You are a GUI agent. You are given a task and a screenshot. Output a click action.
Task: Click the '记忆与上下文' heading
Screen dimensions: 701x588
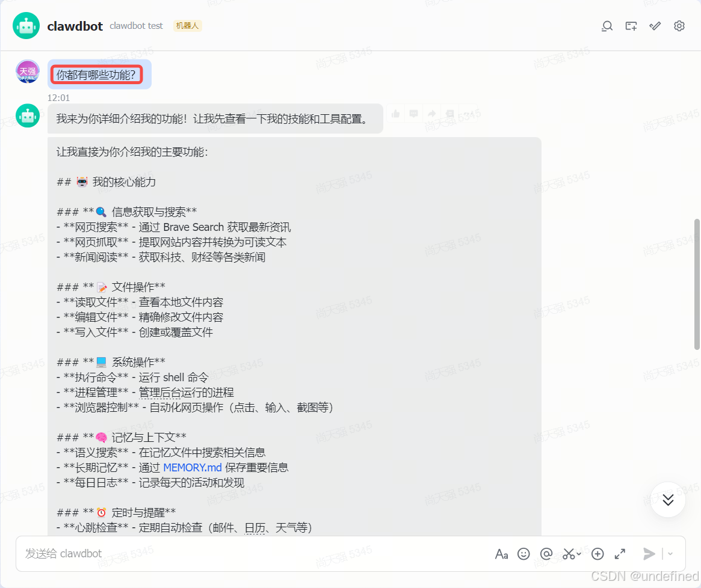tap(122, 437)
